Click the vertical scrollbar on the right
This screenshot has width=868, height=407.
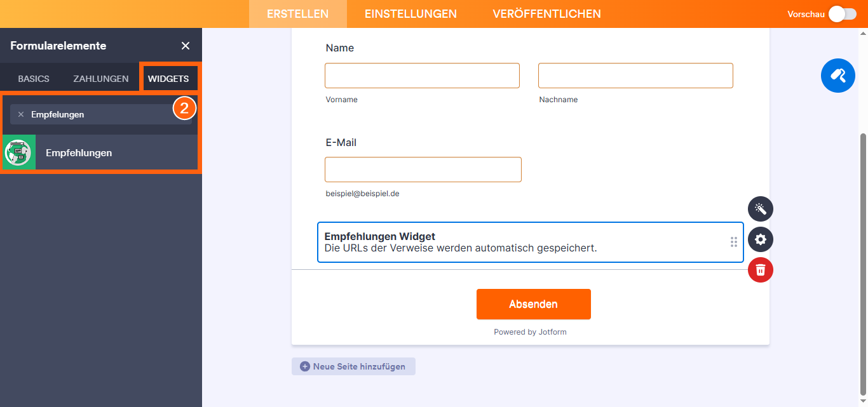tap(863, 190)
